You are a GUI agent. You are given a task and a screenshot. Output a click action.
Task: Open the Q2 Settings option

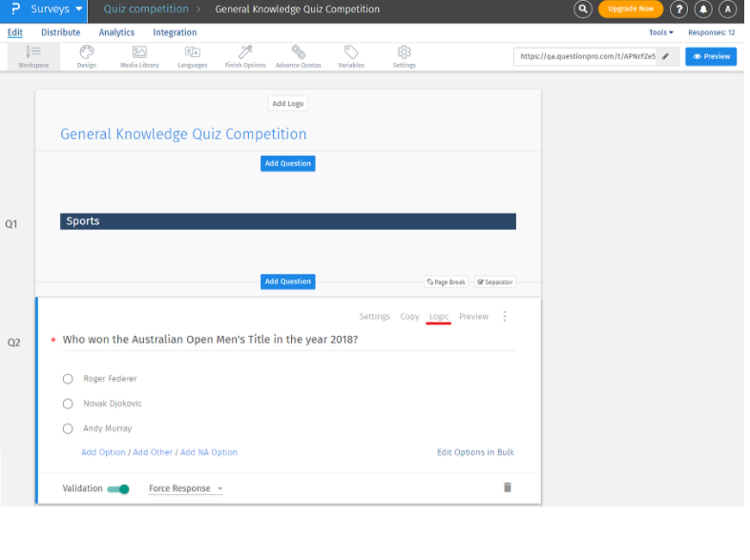(374, 316)
